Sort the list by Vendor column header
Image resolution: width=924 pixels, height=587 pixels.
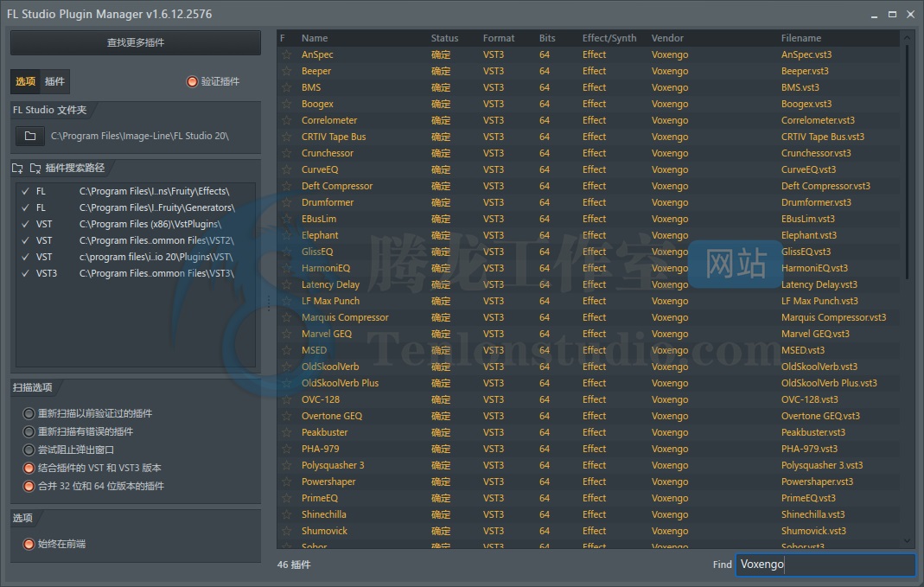point(667,38)
